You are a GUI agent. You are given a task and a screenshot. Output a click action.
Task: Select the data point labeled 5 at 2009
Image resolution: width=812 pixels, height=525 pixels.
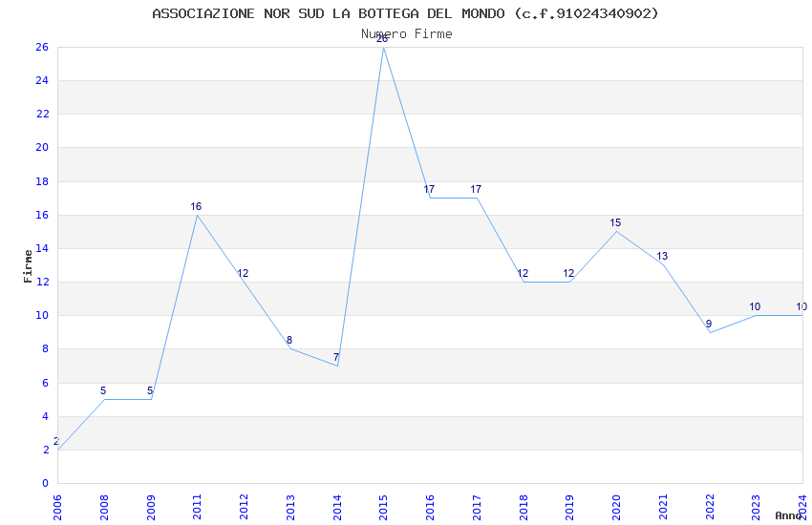pyautogui.click(x=151, y=399)
